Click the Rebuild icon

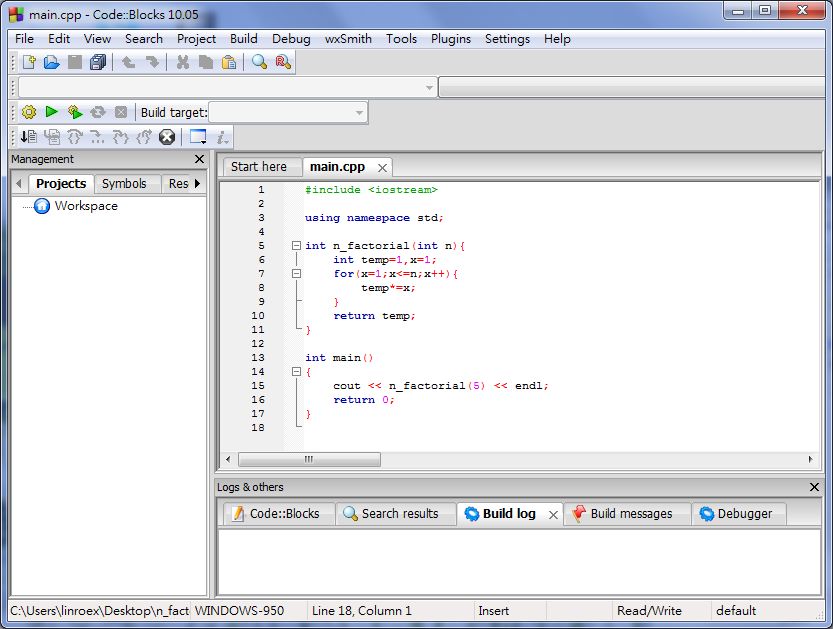[98, 112]
